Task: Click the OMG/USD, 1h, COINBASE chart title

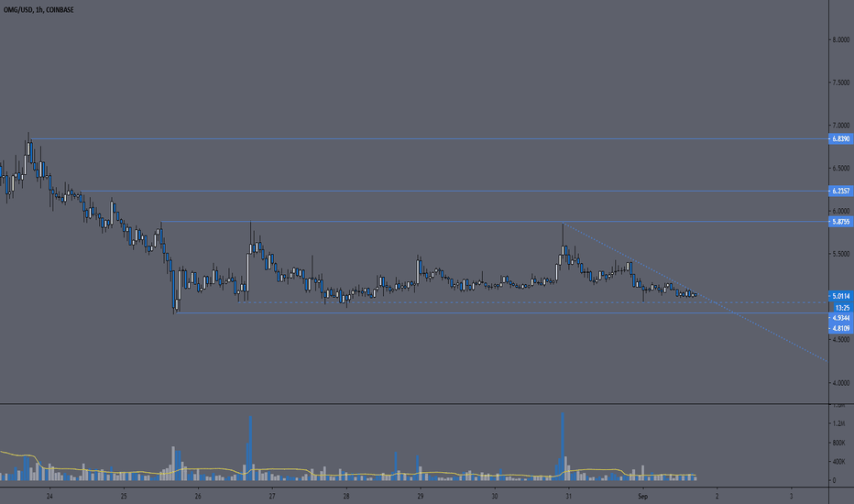Action: (38, 10)
